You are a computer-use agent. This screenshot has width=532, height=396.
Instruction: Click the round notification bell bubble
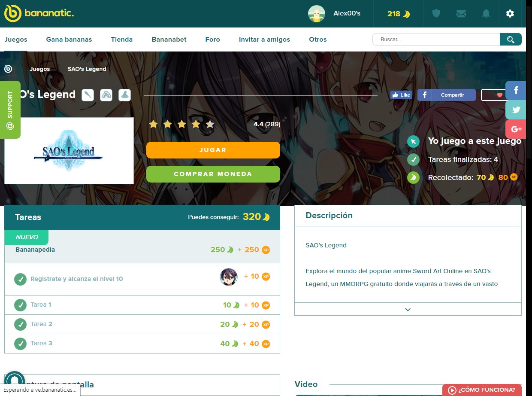pos(15,381)
